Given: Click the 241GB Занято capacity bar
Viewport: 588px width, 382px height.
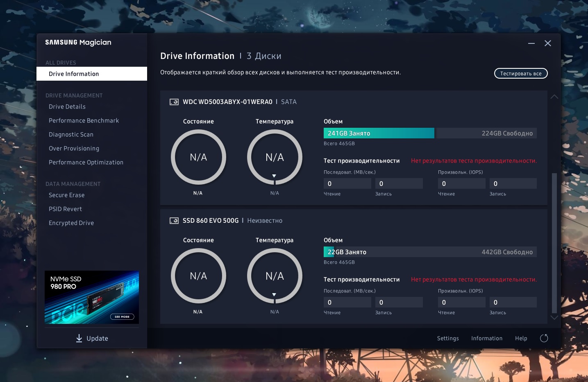Looking at the screenshot, I should (379, 133).
